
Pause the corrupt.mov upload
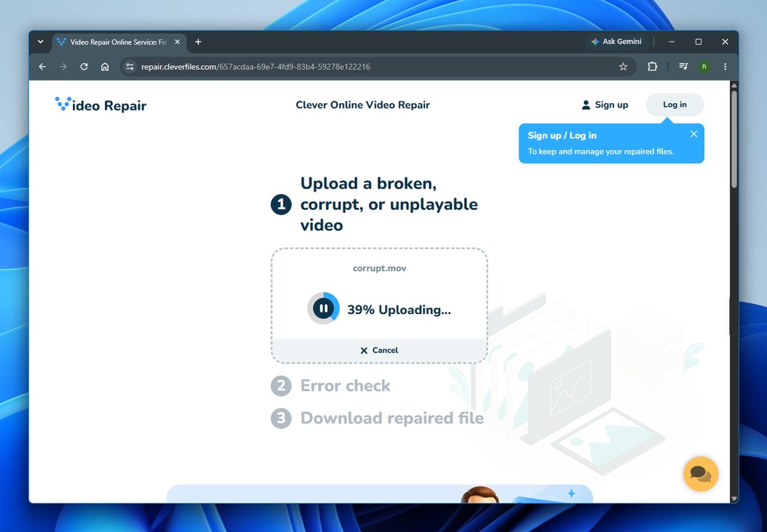coord(323,309)
